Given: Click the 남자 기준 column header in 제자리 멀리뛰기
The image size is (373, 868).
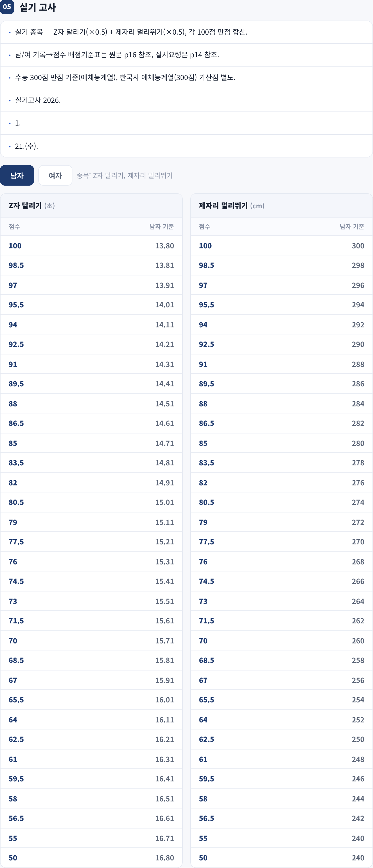Looking at the screenshot, I should [352, 226].
